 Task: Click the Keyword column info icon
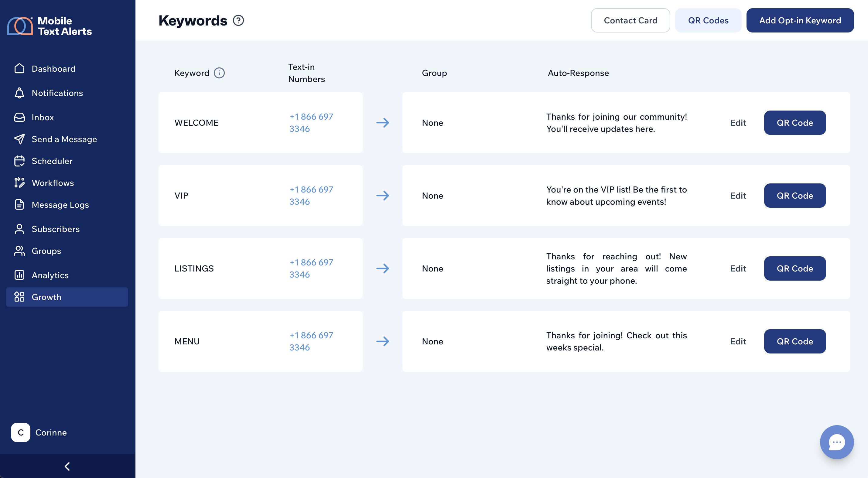[x=219, y=73]
